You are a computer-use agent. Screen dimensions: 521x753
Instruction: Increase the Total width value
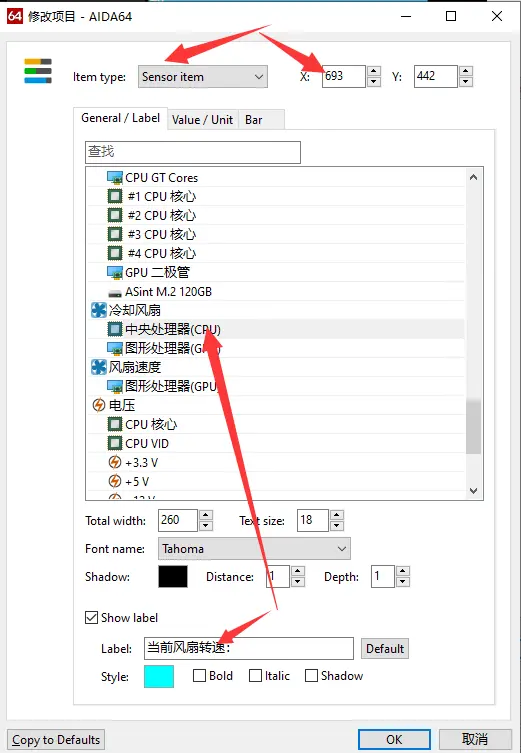tap(206, 515)
